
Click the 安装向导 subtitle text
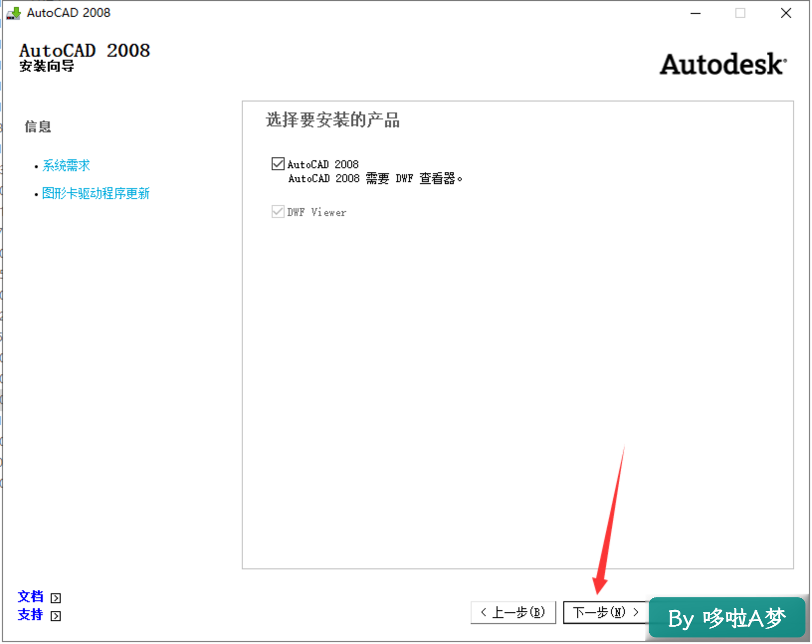47,66
